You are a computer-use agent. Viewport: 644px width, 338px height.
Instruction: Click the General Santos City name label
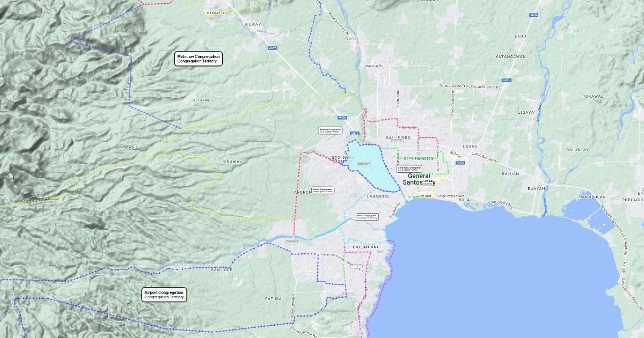click(x=419, y=179)
